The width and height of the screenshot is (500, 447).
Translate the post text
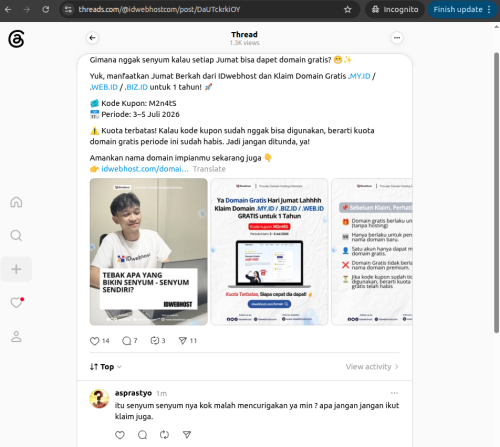click(x=209, y=169)
